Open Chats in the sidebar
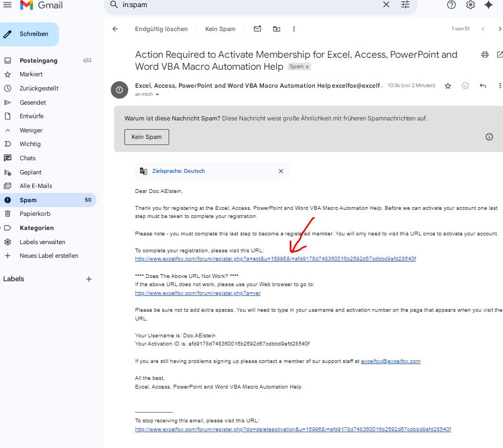This screenshot has width=503, height=448. (28, 158)
